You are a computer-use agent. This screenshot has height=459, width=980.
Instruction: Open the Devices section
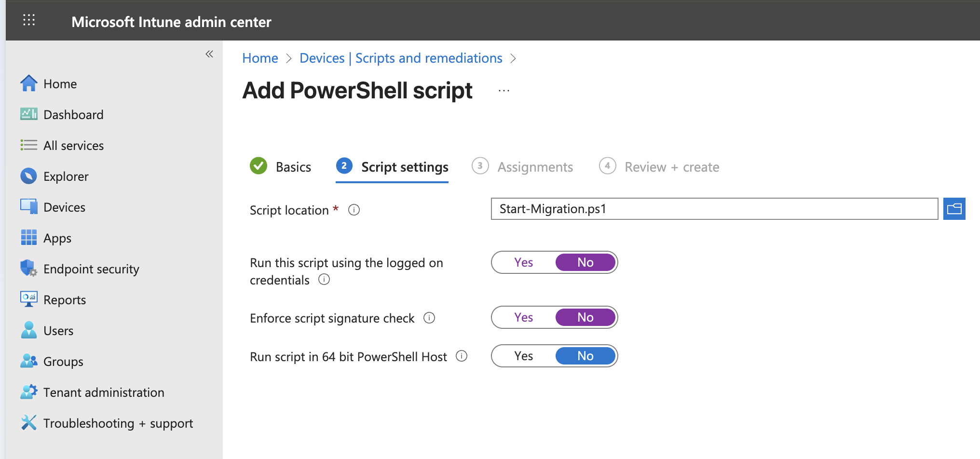pyautogui.click(x=65, y=207)
